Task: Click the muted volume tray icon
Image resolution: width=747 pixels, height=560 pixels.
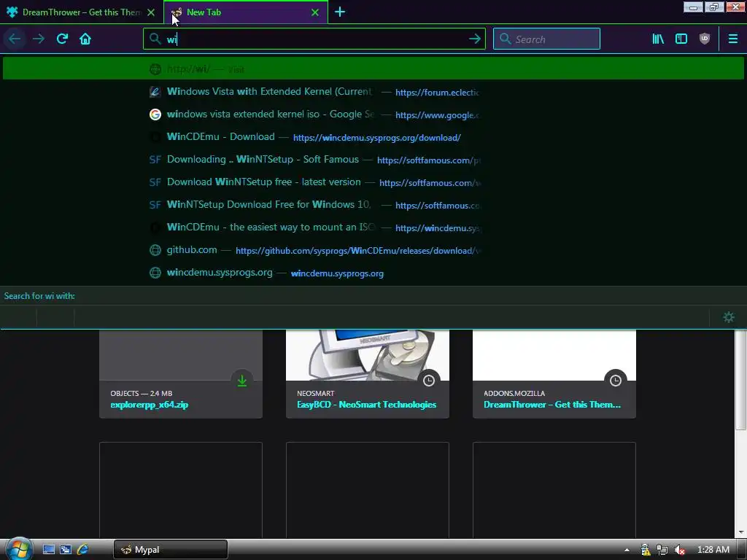Action: 679,550
